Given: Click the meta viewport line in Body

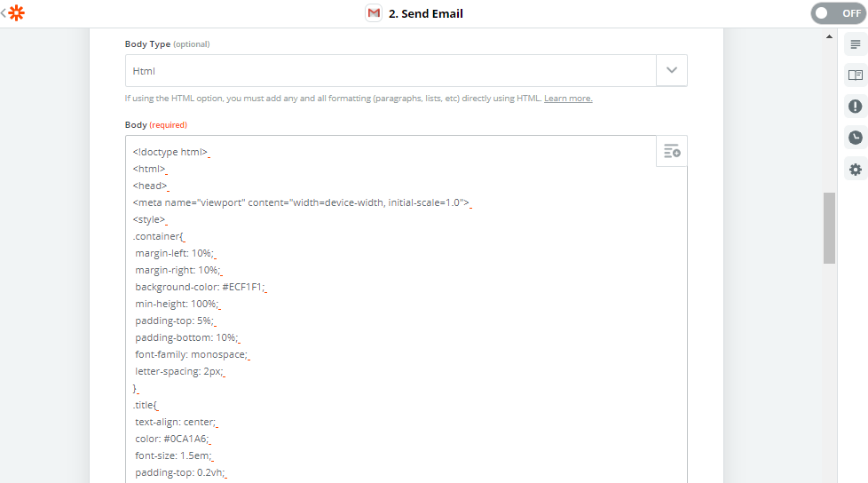Looking at the screenshot, I should tap(300, 202).
